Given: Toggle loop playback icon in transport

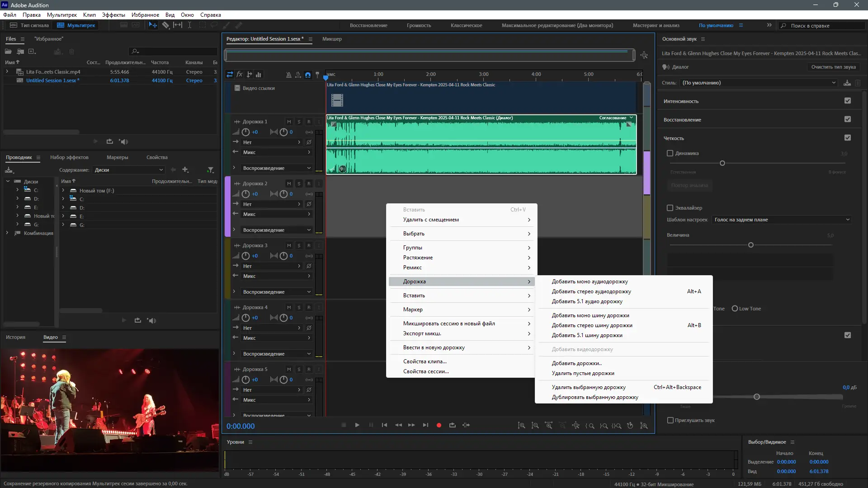Looking at the screenshot, I should tap(452, 425).
